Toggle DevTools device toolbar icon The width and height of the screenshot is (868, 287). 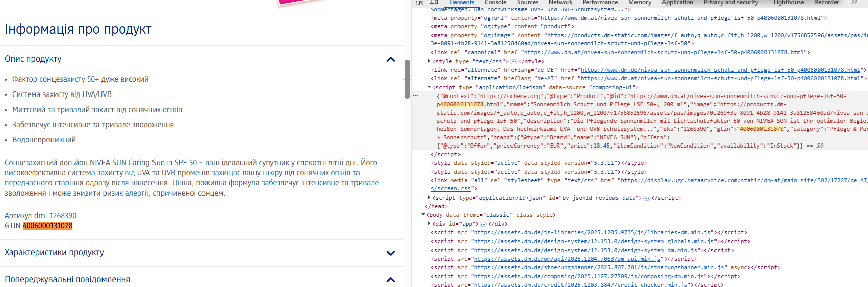434,2
